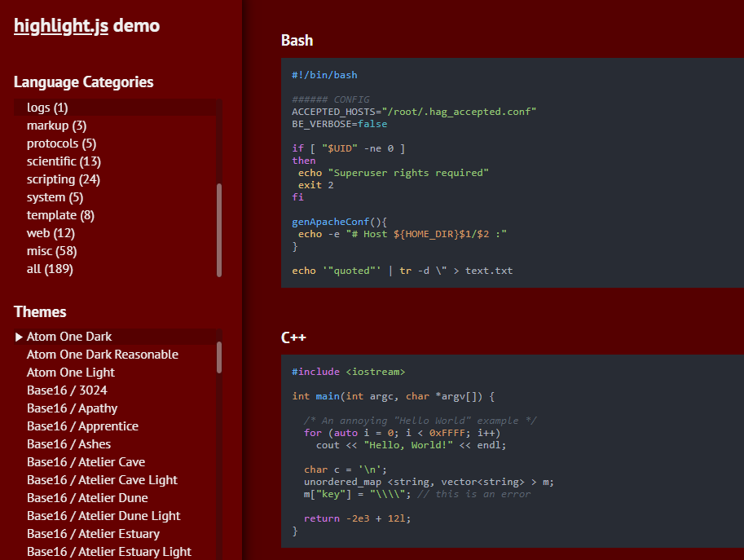Viewport: 744px width, 560px height.
Task: Pick the scripting (24) category
Action: [x=63, y=179]
